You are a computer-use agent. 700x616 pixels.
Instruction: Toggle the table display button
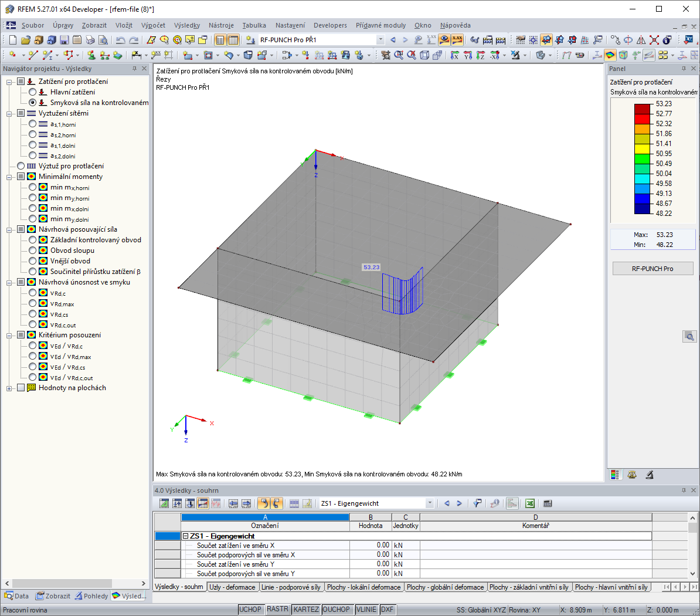[x=233, y=40]
